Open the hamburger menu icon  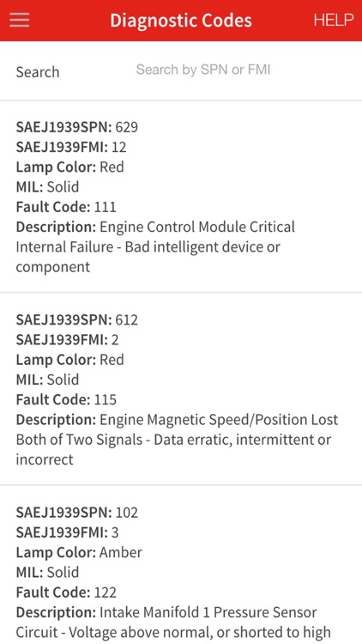coord(19,20)
